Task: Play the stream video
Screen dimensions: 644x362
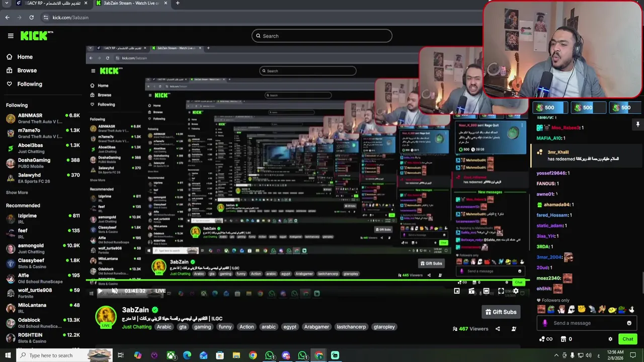Action: [x=100, y=291]
